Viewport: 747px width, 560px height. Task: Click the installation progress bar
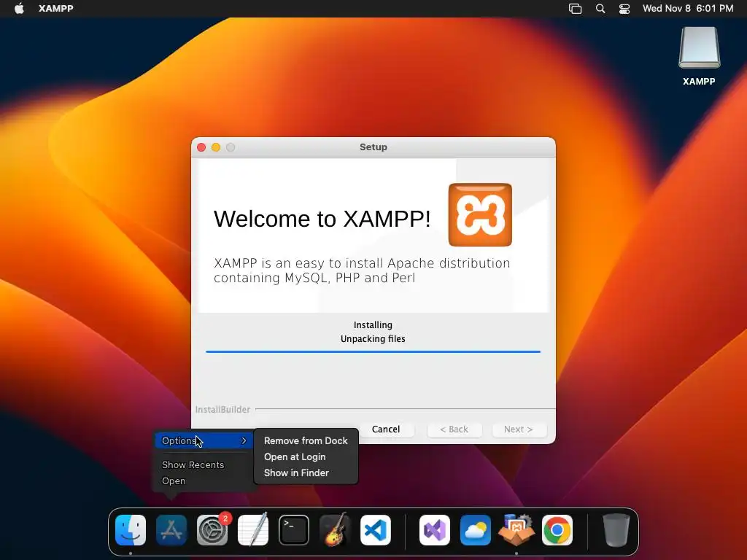pos(373,351)
